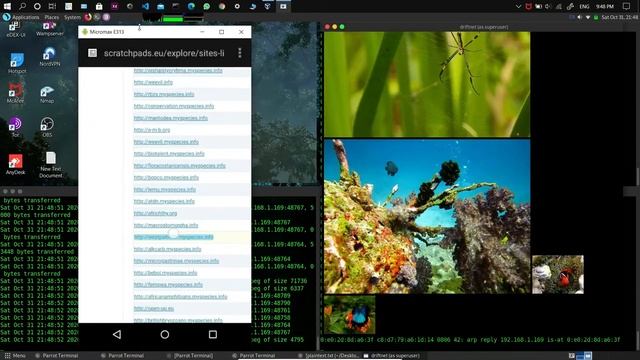Launch Firefox from Parrot top panel
The height and width of the screenshot is (360, 640).
[88, 17]
